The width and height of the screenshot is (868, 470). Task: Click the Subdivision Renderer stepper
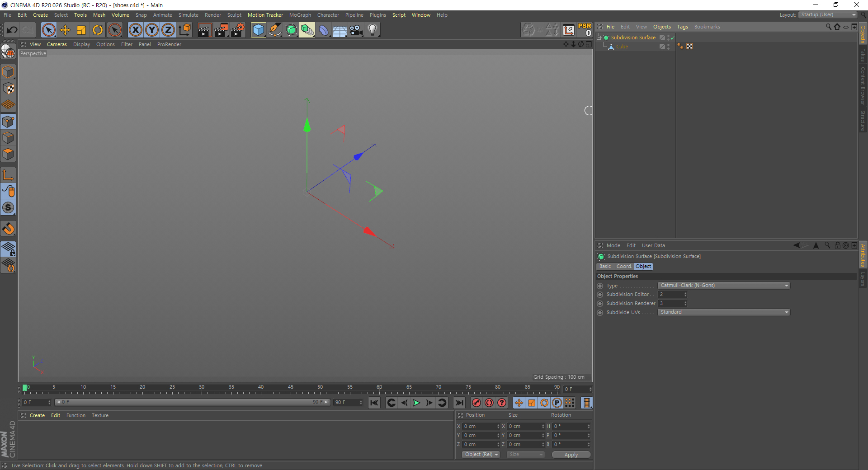pyautogui.click(x=685, y=304)
